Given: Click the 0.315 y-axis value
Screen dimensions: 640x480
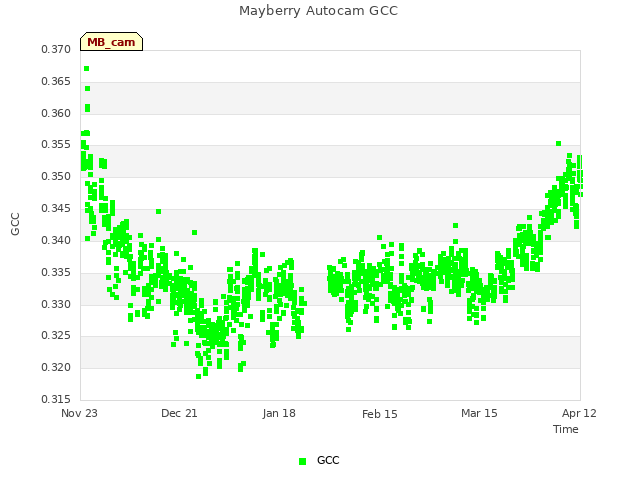Looking at the screenshot, I should tap(56, 399).
